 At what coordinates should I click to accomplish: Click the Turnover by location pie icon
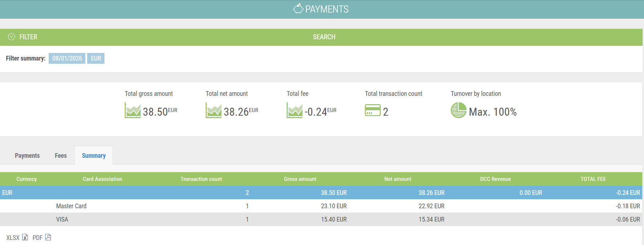tap(459, 110)
